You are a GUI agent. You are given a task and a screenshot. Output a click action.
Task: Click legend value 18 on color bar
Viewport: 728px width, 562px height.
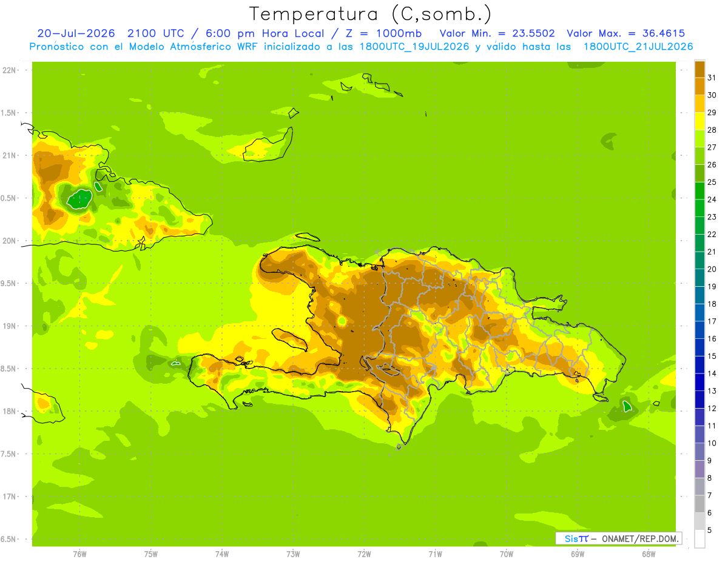712,304
